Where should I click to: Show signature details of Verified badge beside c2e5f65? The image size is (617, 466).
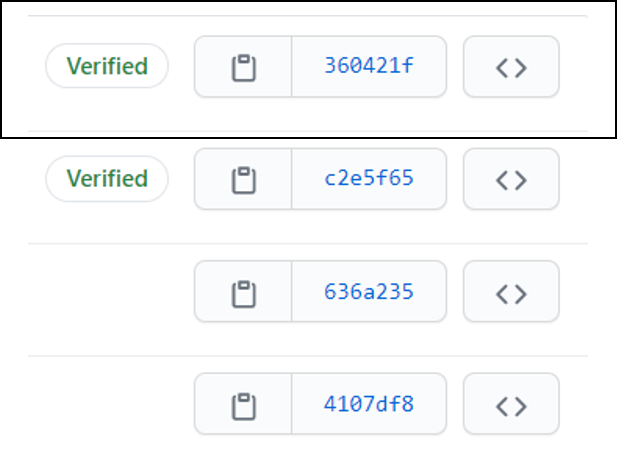pos(107,179)
